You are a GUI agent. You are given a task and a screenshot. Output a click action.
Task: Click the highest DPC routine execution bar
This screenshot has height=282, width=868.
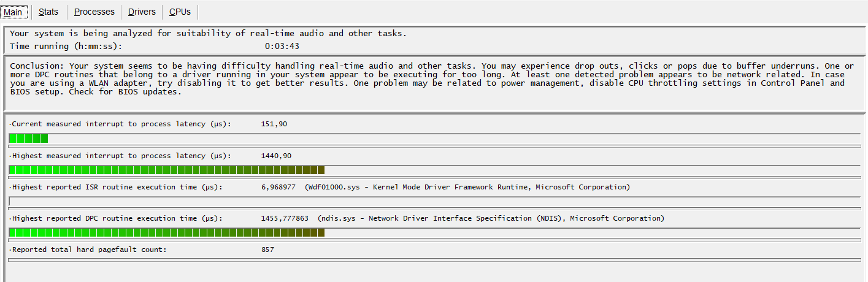click(x=434, y=232)
